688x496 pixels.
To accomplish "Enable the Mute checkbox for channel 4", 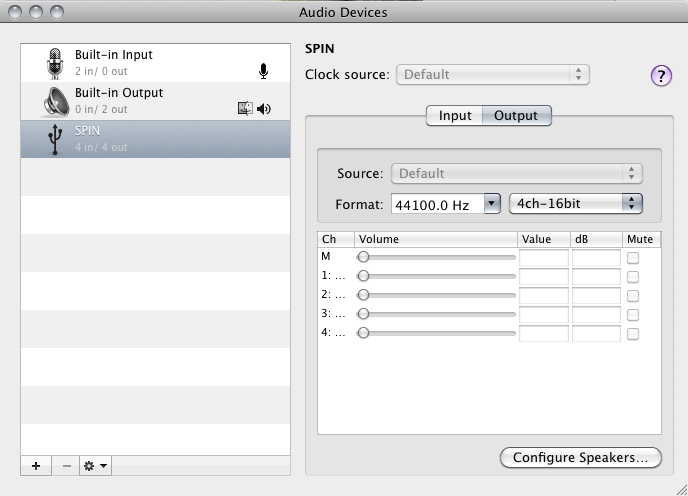I will point(633,333).
